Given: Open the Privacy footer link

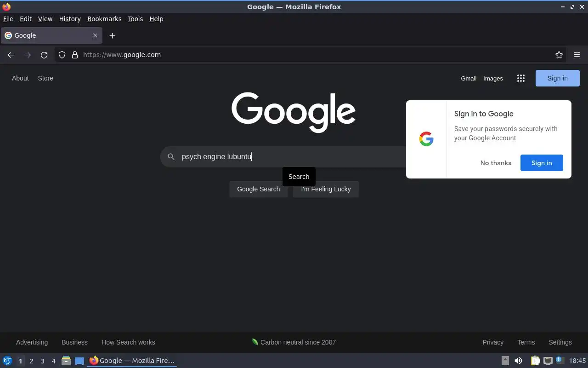Looking at the screenshot, I should point(493,342).
